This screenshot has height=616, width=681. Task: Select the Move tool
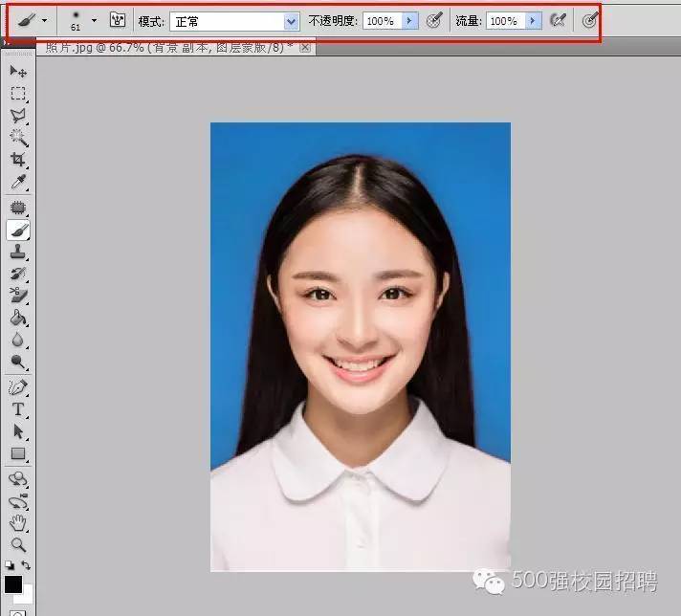click(x=18, y=71)
